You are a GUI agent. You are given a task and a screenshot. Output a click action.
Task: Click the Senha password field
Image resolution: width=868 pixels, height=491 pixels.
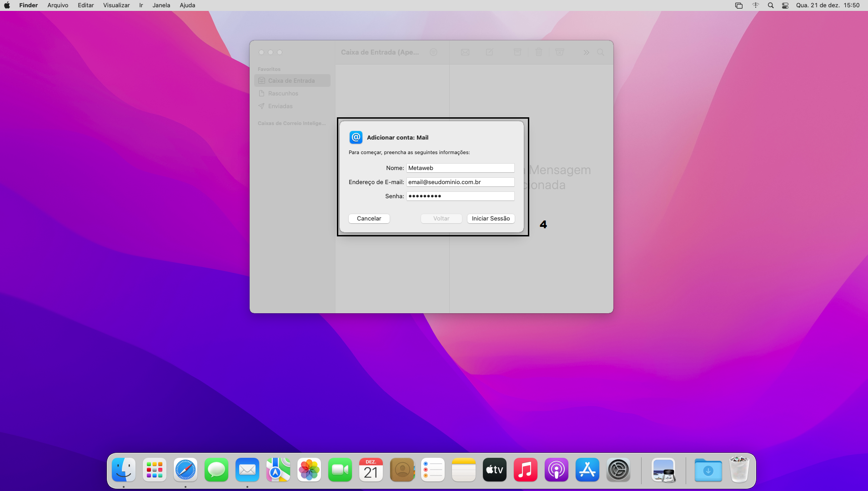coord(460,196)
